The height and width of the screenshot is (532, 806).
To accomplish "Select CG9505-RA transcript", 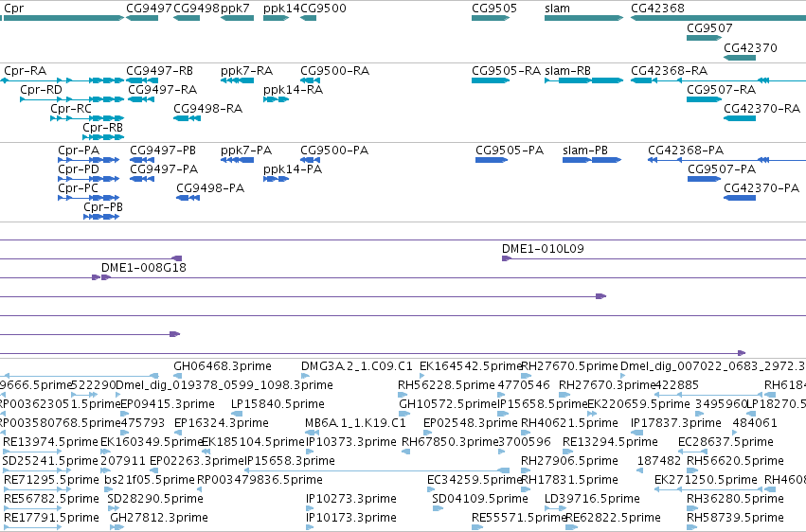I will pyautogui.click(x=491, y=80).
